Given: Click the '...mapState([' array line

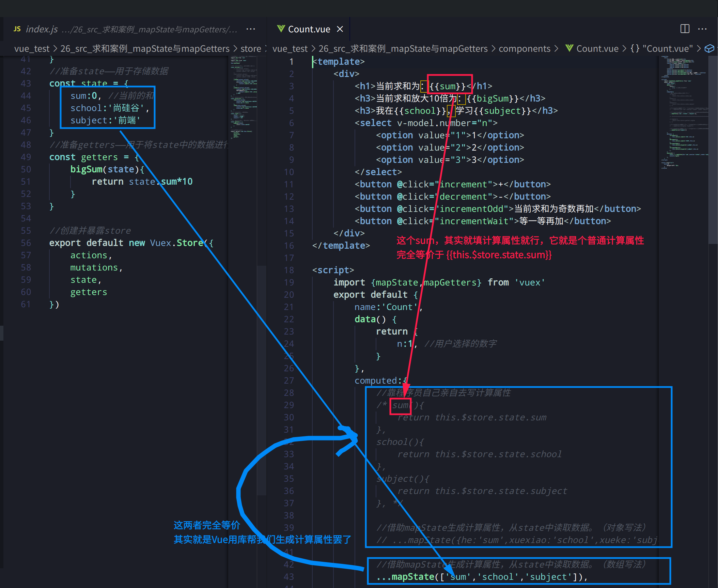Looking at the screenshot, I should pos(482,577).
